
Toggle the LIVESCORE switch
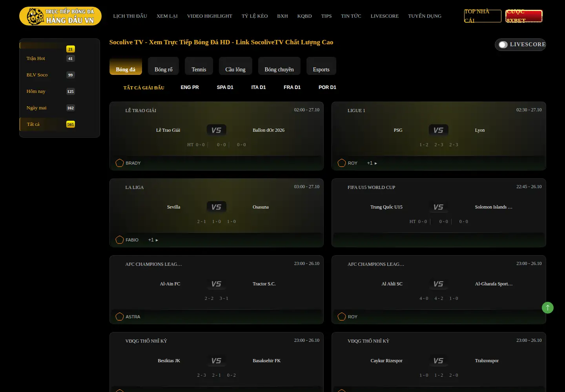pyautogui.click(x=503, y=45)
